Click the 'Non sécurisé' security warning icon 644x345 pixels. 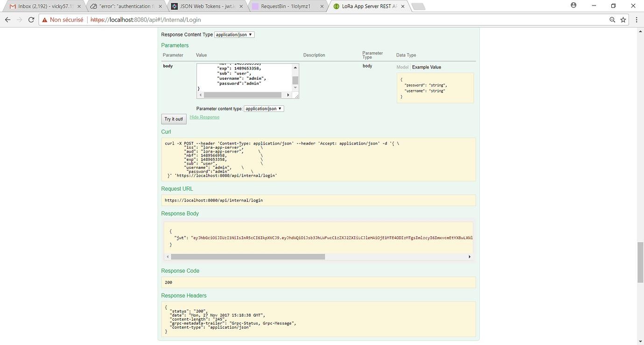(x=45, y=20)
